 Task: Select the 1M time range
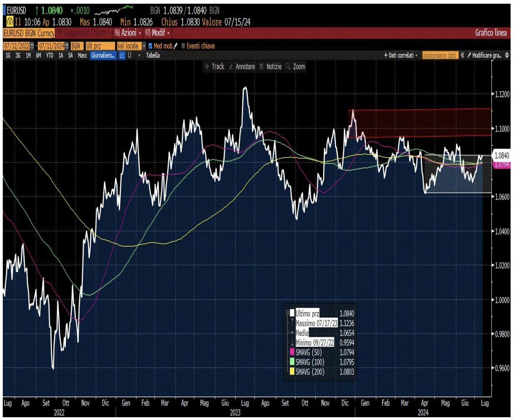coord(28,55)
